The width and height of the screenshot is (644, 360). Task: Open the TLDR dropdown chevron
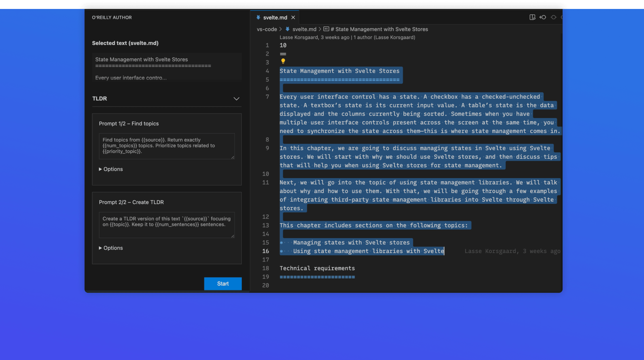point(236,99)
